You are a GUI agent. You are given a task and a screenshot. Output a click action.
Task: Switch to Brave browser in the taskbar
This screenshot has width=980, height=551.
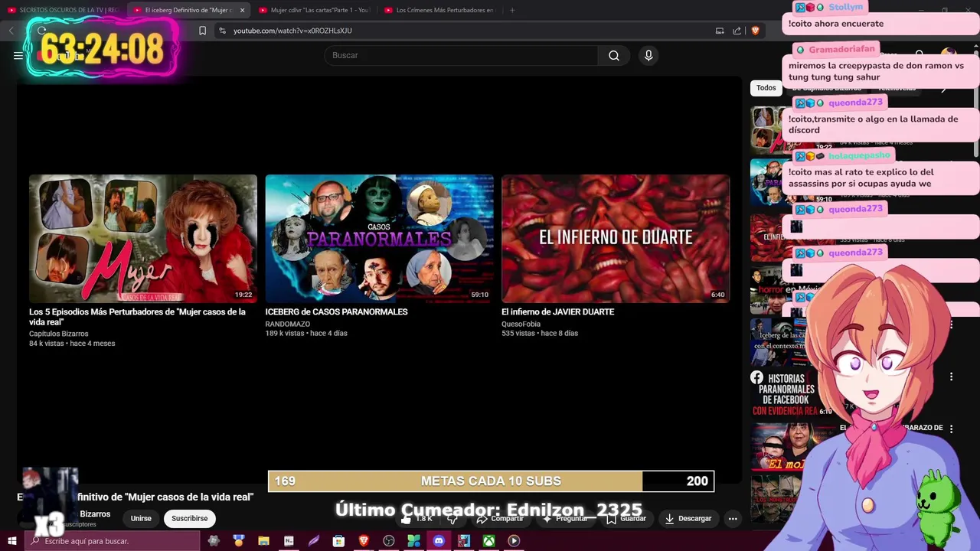pos(364,541)
